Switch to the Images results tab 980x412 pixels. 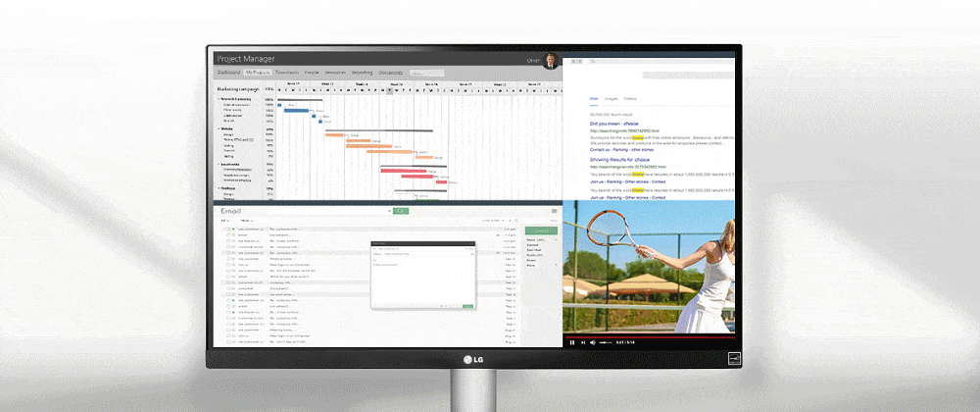pos(612,99)
